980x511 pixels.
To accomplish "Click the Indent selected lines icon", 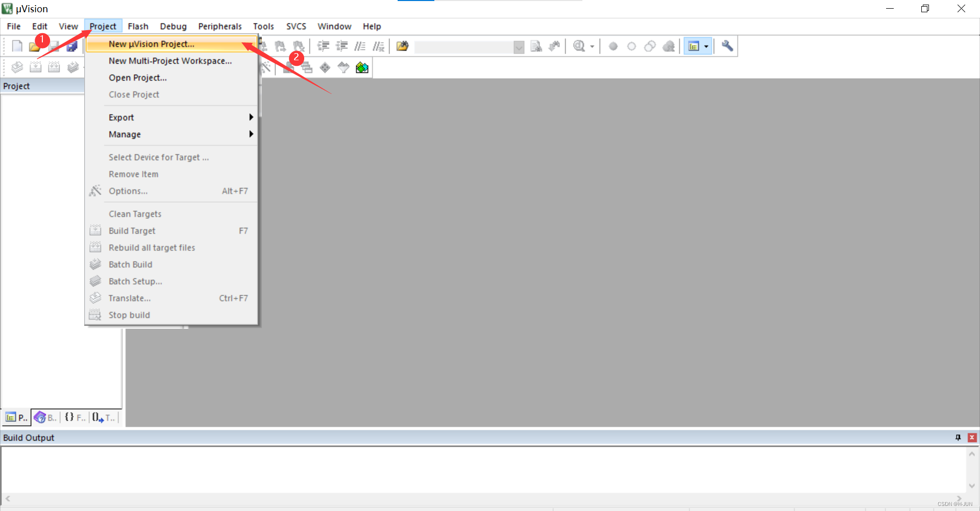I will click(x=323, y=46).
